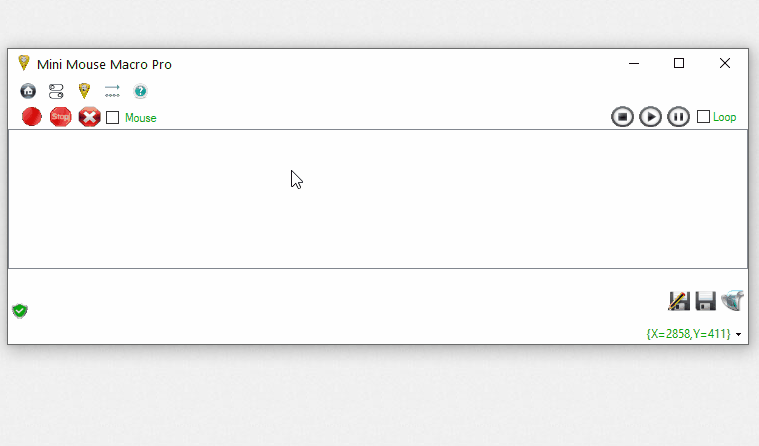Click the mouse logo toolbar icon
The width and height of the screenshot is (759, 446).
[84, 91]
